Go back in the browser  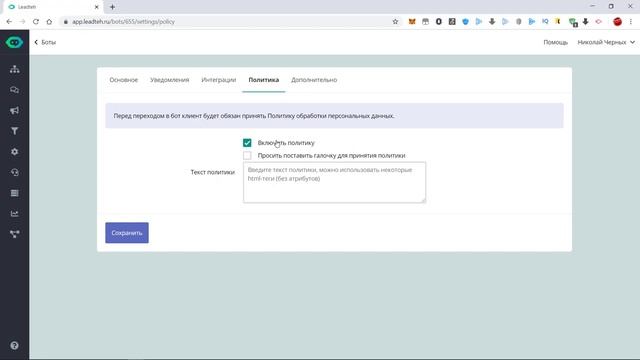pos(9,22)
